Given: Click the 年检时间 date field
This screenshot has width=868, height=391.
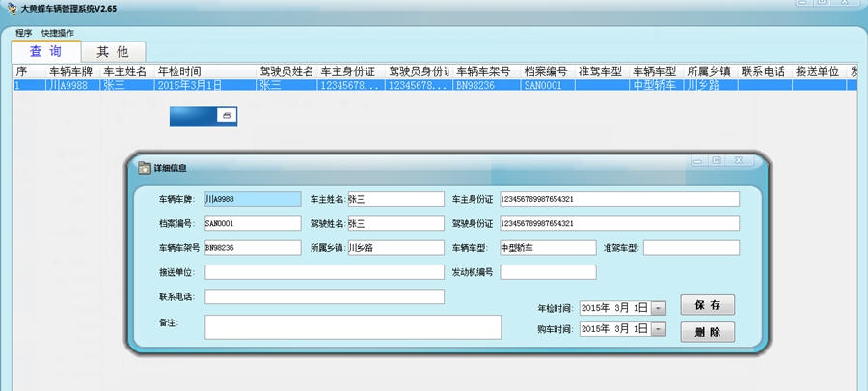Looking at the screenshot, I should 622,308.
